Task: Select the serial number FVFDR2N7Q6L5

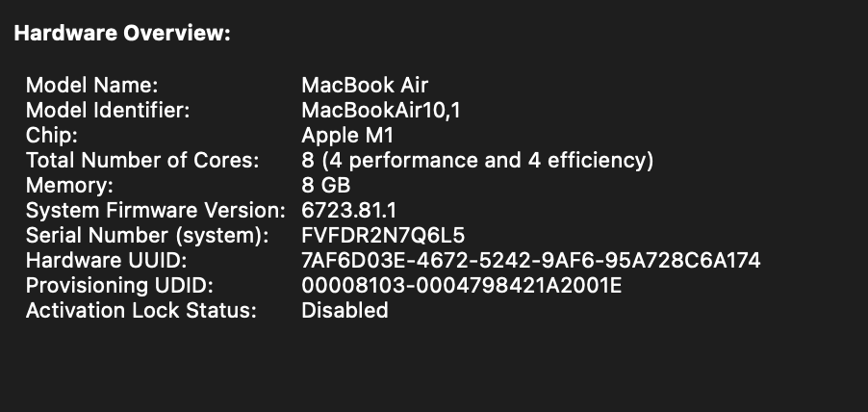Action: 384,235
